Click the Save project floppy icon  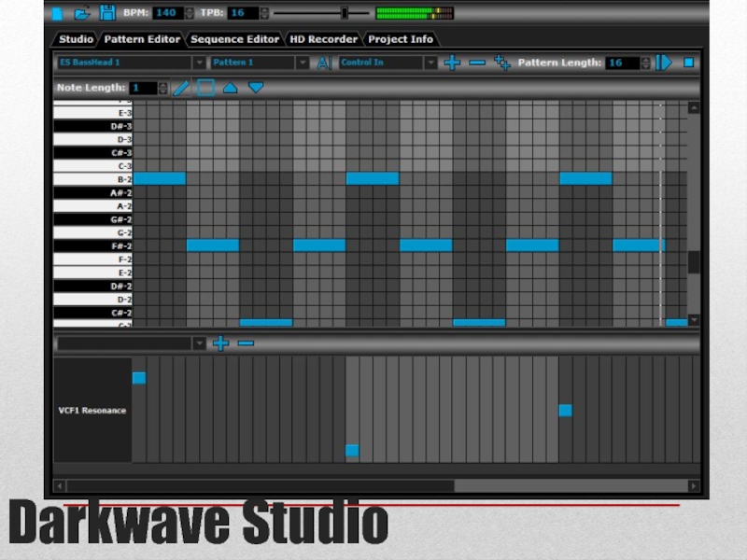(x=107, y=13)
